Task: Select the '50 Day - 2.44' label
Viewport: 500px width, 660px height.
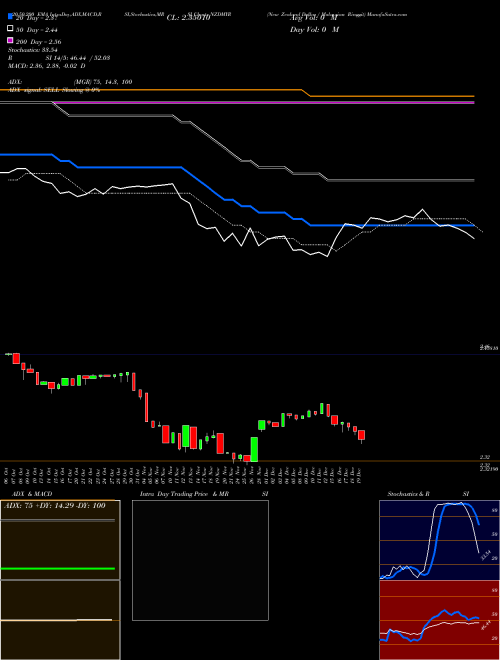Action: click(x=37, y=30)
